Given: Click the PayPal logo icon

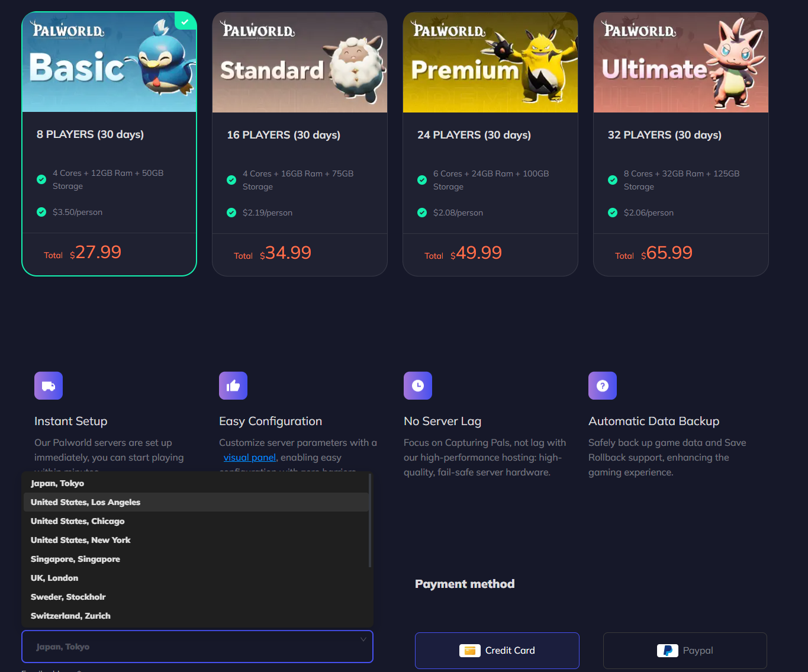Looking at the screenshot, I should tap(668, 651).
